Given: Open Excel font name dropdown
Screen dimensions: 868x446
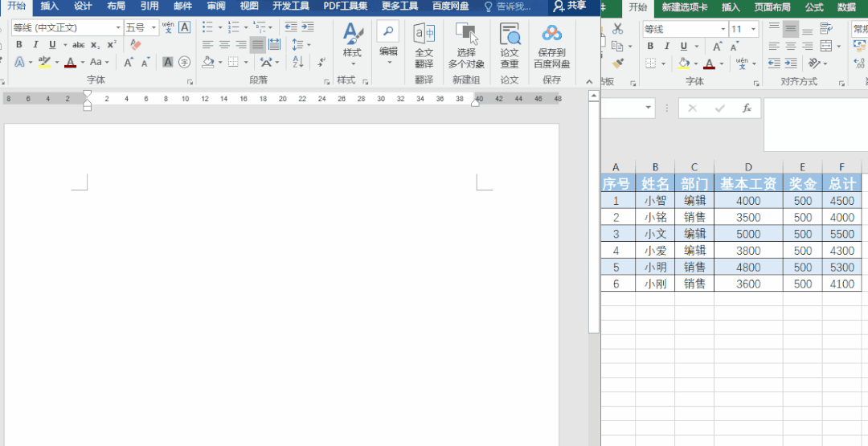Looking at the screenshot, I should click(723, 29).
